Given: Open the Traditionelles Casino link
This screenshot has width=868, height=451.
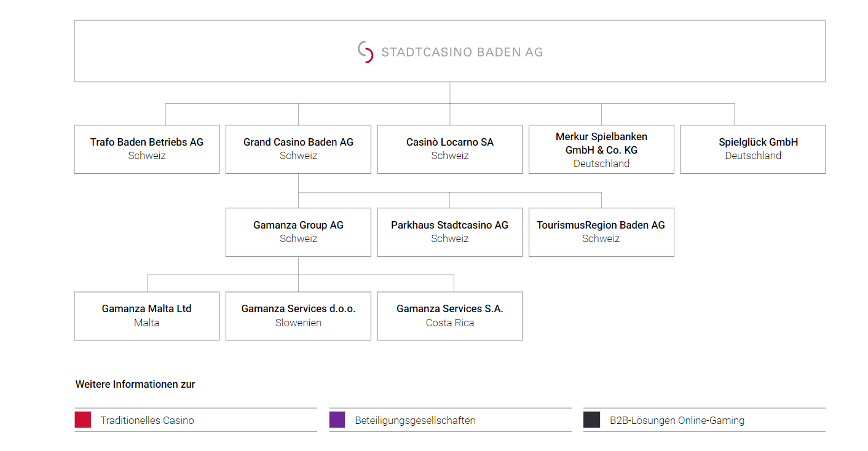Looking at the screenshot, I should point(148,421).
